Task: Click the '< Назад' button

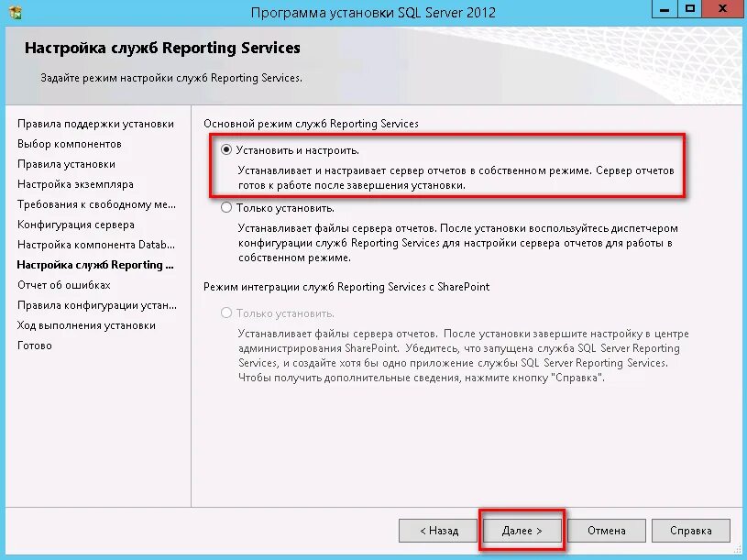Action: tap(438, 531)
